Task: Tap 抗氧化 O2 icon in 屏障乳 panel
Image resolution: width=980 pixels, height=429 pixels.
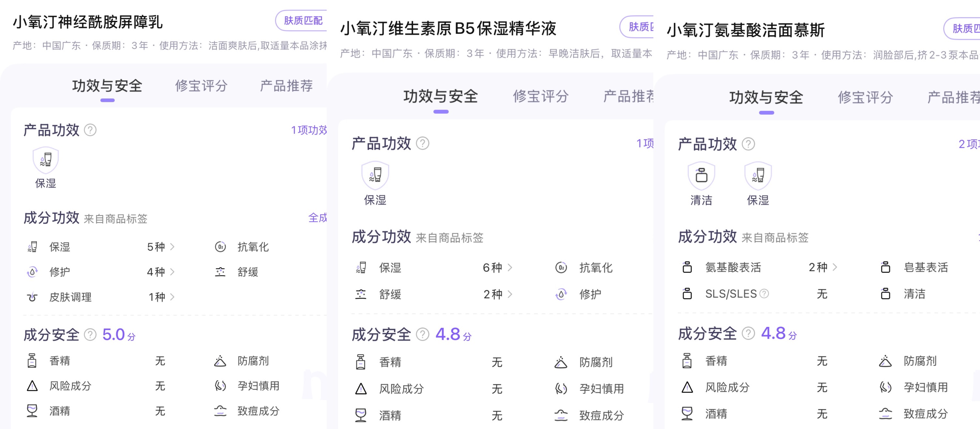Action: 220,247
